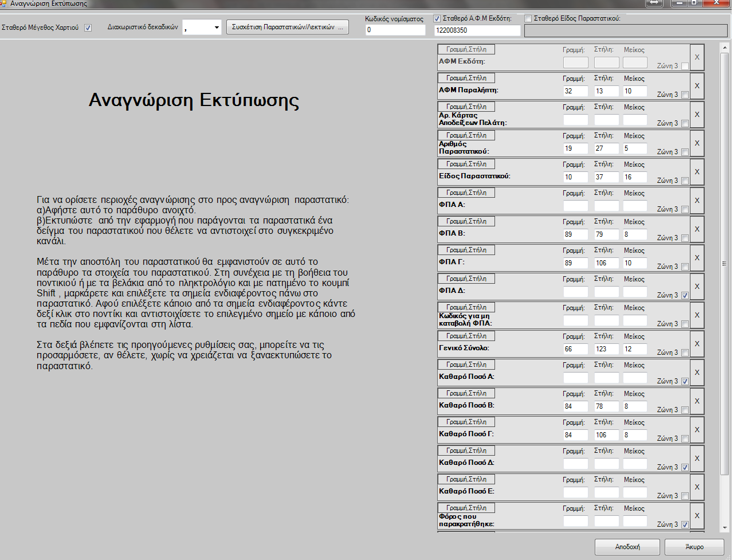The image size is (734, 560).
Task: Click Γραμμή,Στήλη button above Είδος Παραστατικού
Action: click(466, 164)
